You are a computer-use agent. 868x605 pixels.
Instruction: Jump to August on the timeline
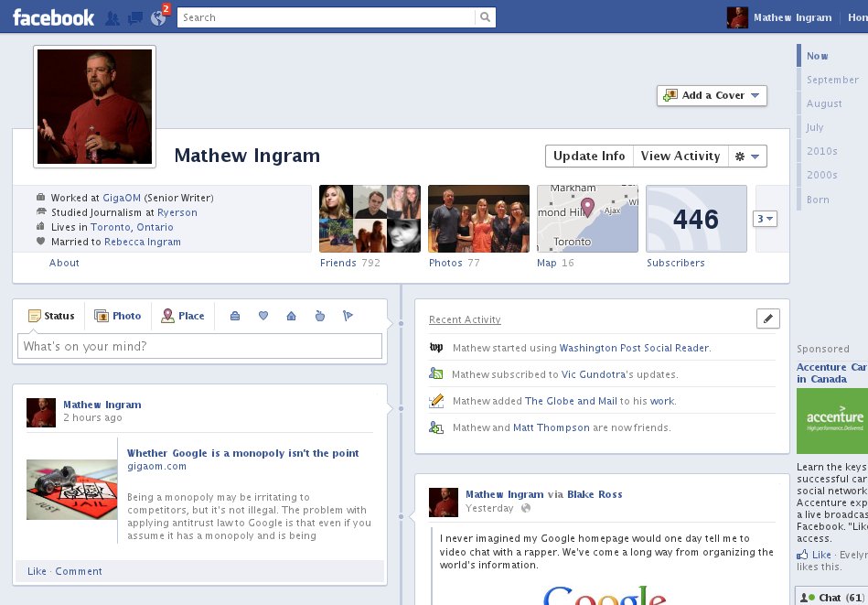[x=824, y=103]
